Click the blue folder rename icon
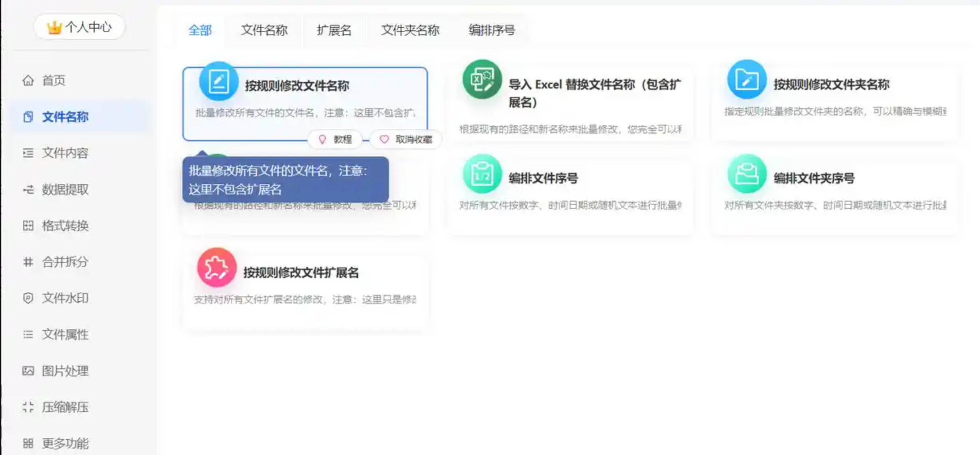Image resolution: width=980 pixels, height=455 pixels. coord(747,79)
